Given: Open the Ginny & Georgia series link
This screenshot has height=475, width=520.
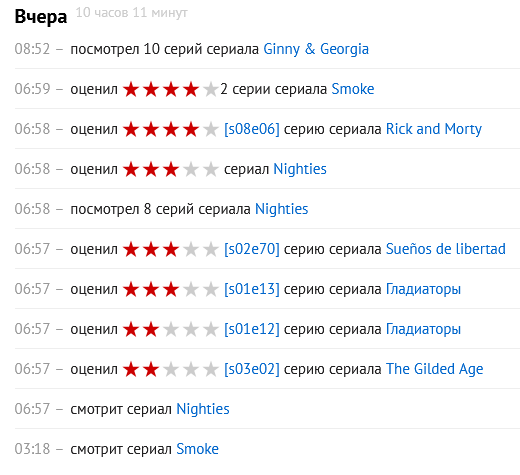Looking at the screenshot, I should tap(316, 49).
